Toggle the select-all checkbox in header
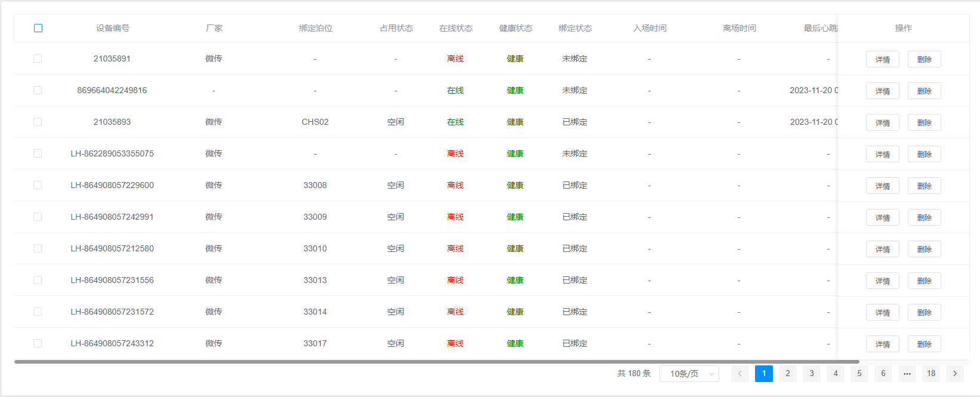Image resolution: width=980 pixels, height=397 pixels. [x=38, y=28]
